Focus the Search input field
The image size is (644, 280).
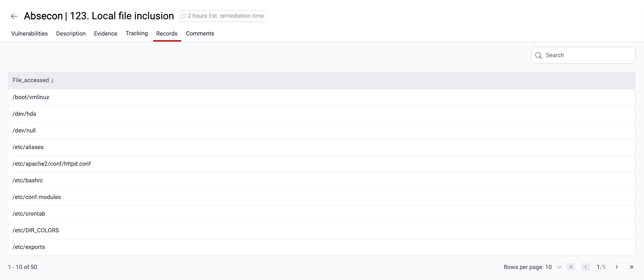click(x=583, y=55)
